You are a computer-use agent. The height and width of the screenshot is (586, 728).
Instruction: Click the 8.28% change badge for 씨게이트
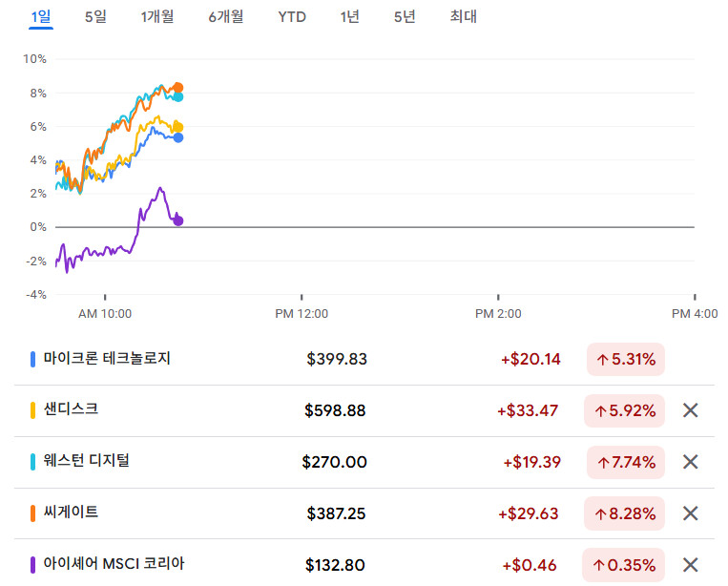(x=625, y=513)
